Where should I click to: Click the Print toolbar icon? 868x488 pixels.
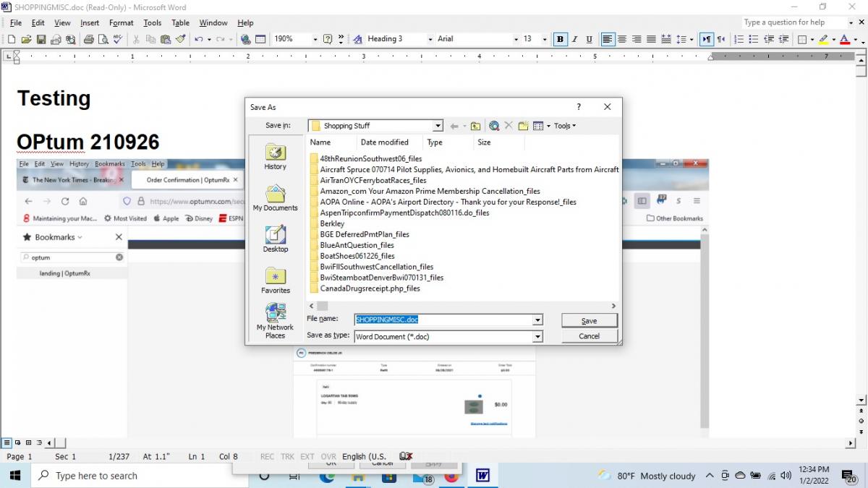coord(88,39)
